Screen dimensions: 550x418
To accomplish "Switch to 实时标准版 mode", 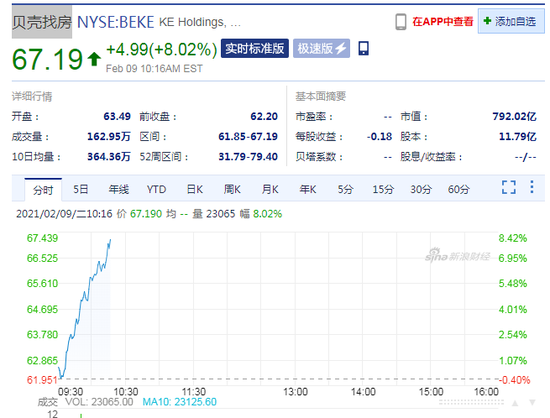I will click(255, 48).
